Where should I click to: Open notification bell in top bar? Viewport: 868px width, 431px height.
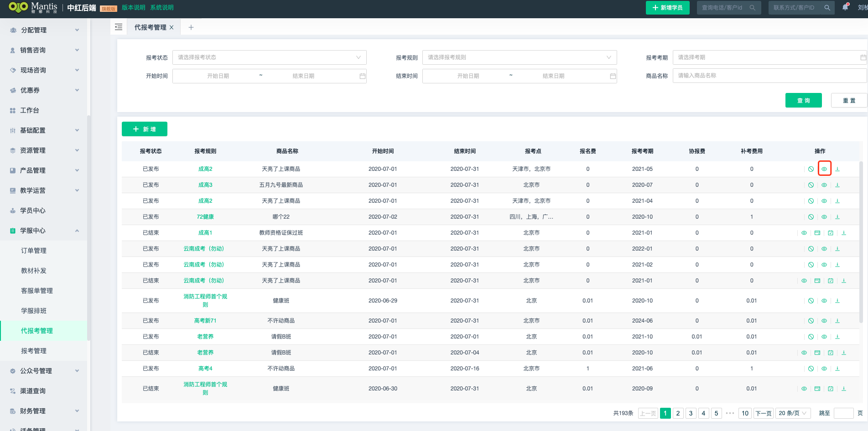[x=845, y=7]
